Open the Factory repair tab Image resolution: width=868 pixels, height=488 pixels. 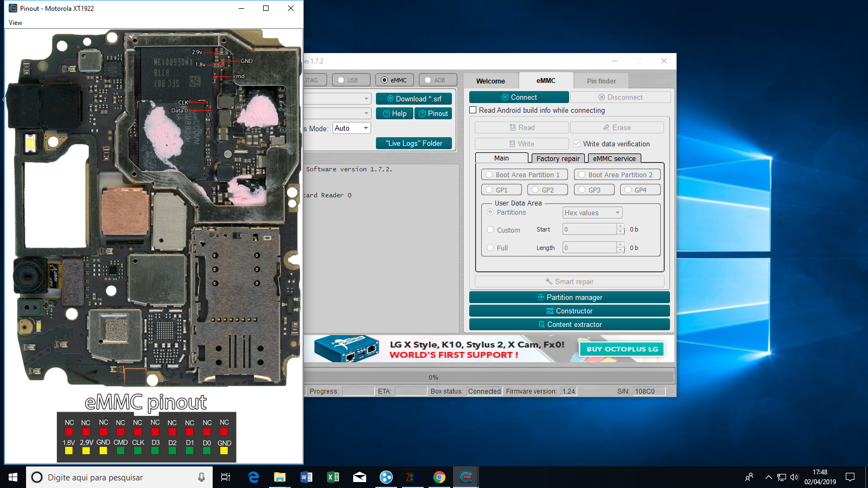click(x=558, y=158)
